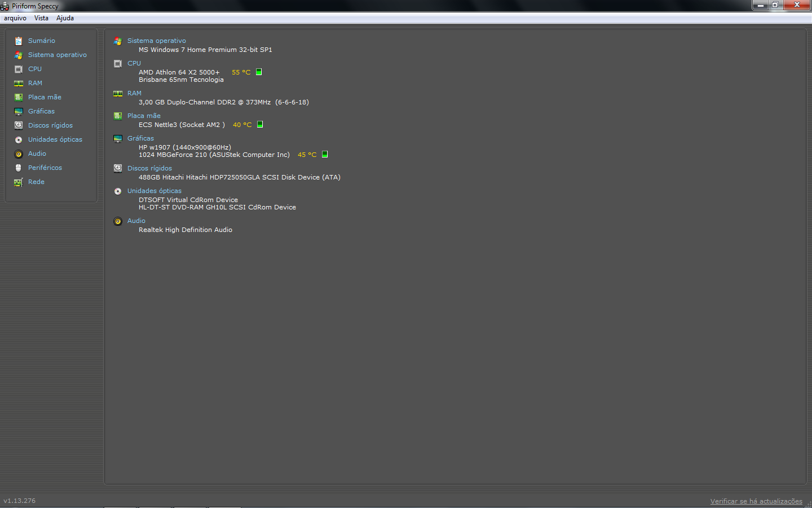Click the Sumário clipboard icon in sidebar

click(x=19, y=41)
